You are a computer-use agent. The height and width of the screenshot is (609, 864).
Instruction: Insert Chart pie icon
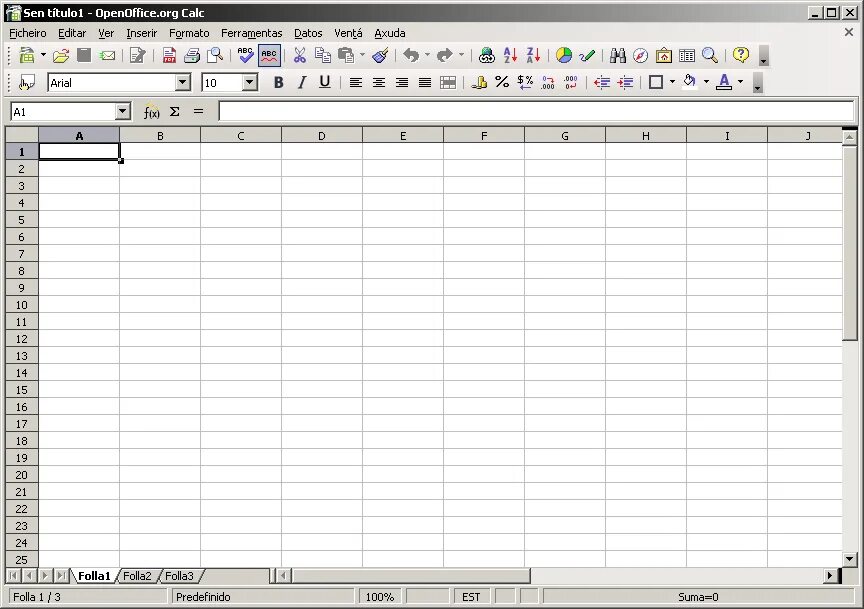[564, 55]
